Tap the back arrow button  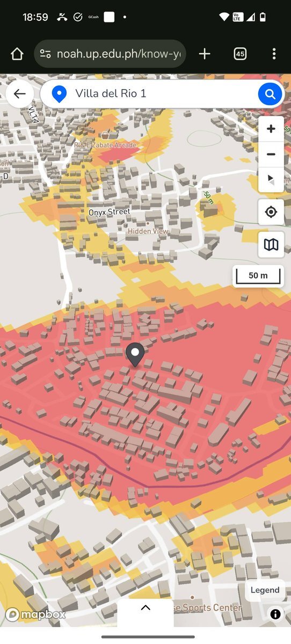point(20,94)
